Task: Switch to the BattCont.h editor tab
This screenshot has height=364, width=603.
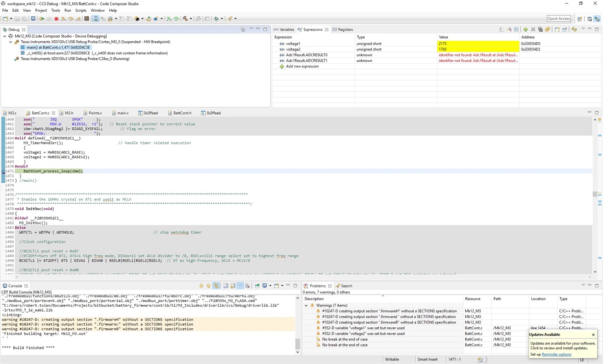Action: click(179, 113)
